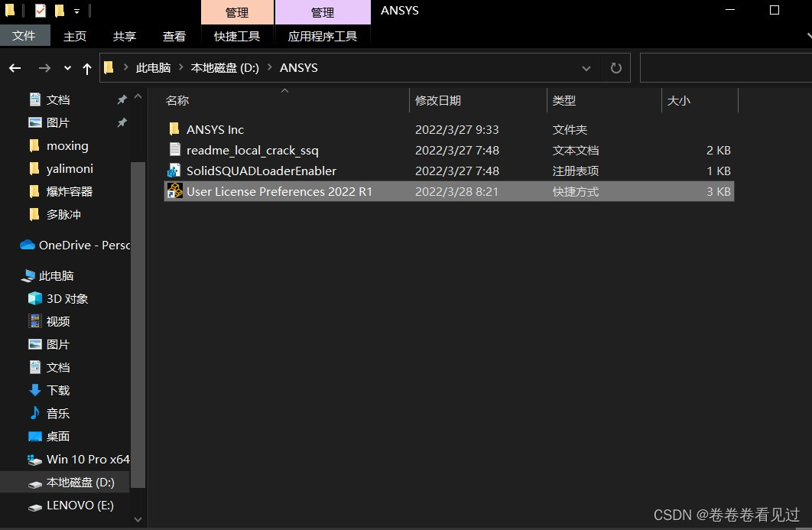
Task: Go back with the left arrow
Action: [x=15, y=68]
